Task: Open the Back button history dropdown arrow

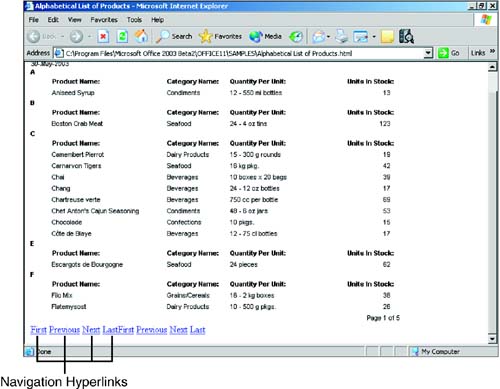Action: click(62, 36)
